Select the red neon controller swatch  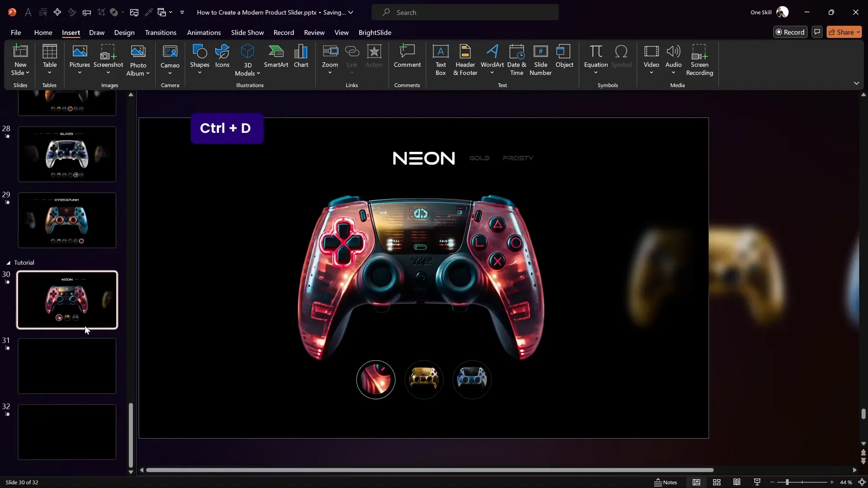pos(376,380)
